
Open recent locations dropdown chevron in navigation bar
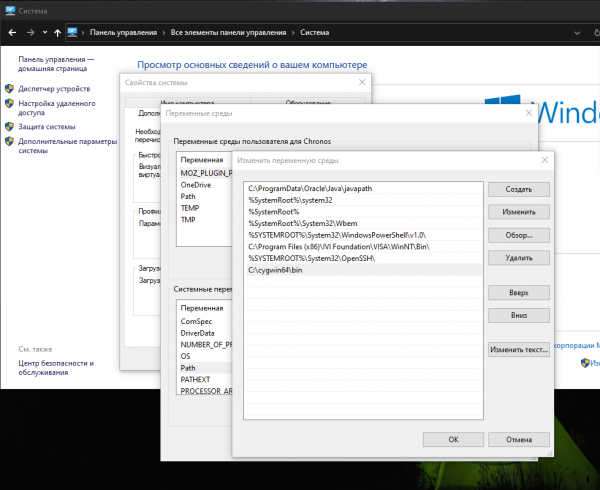coord(43,32)
